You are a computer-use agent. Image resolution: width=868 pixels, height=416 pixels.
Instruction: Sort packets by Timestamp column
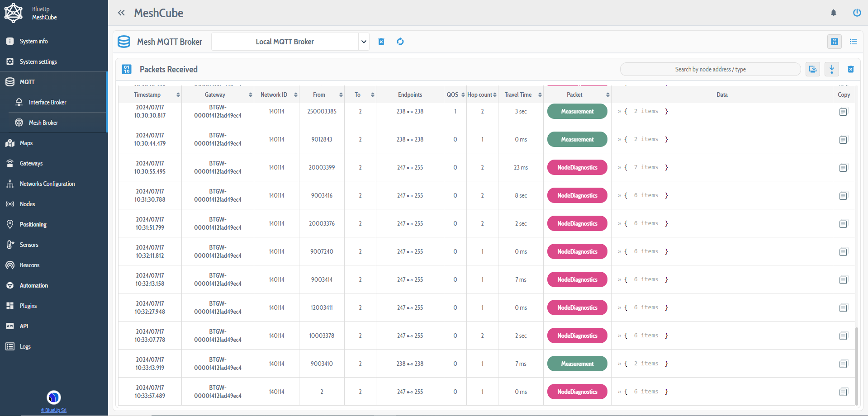coord(147,95)
